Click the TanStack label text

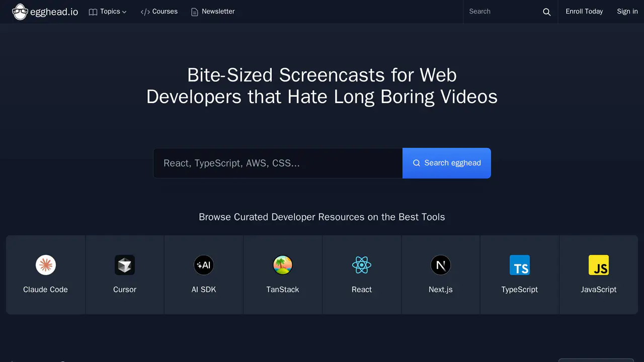click(x=283, y=290)
